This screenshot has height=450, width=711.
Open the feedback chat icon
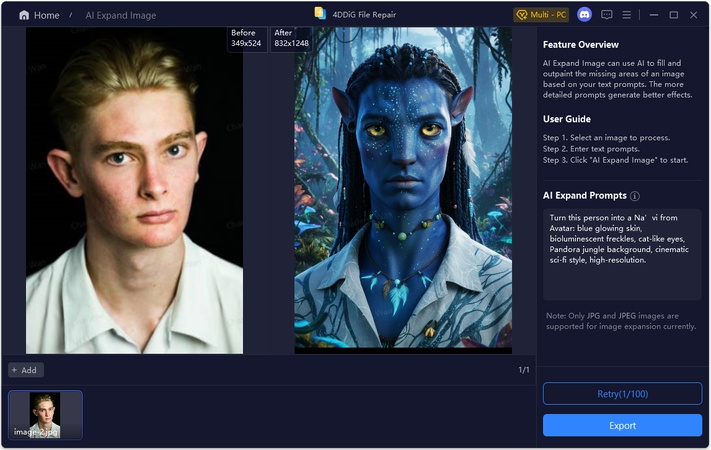[x=606, y=15]
